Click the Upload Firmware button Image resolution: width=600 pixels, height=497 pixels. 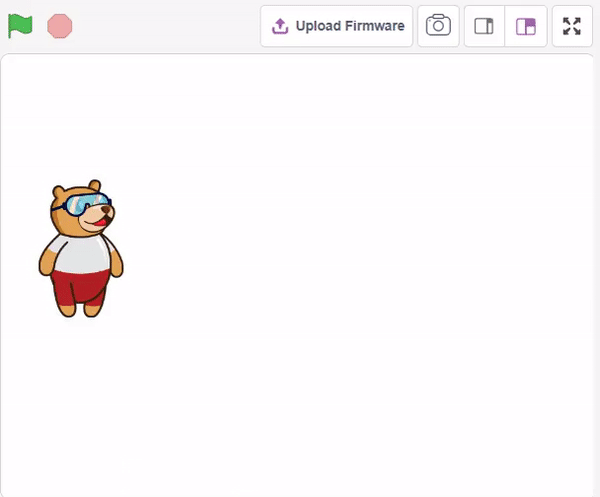click(x=336, y=26)
